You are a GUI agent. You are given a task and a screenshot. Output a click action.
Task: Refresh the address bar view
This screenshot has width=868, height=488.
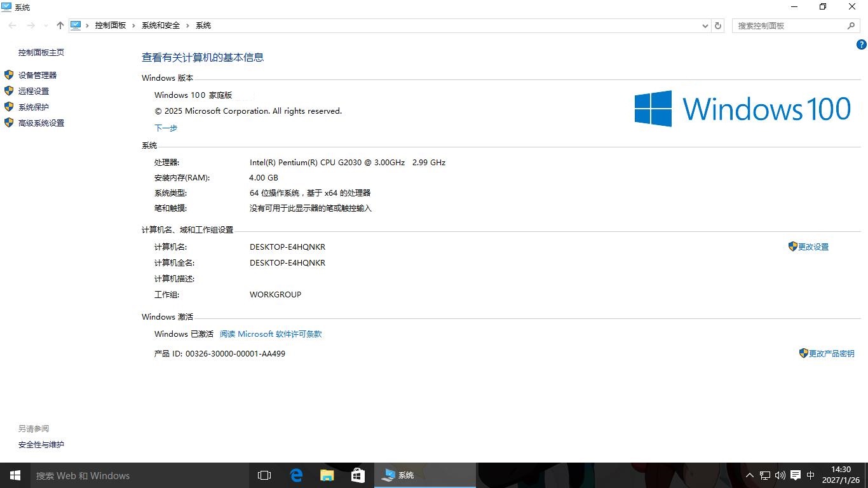click(718, 25)
